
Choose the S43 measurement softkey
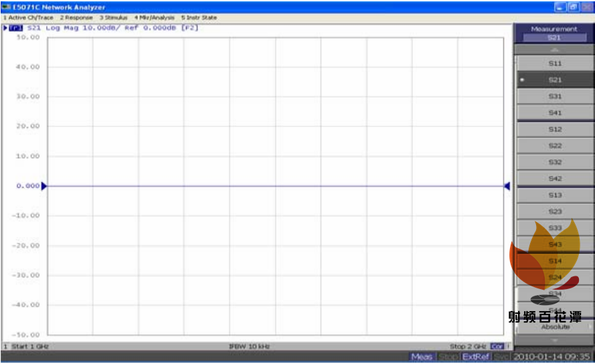click(555, 244)
